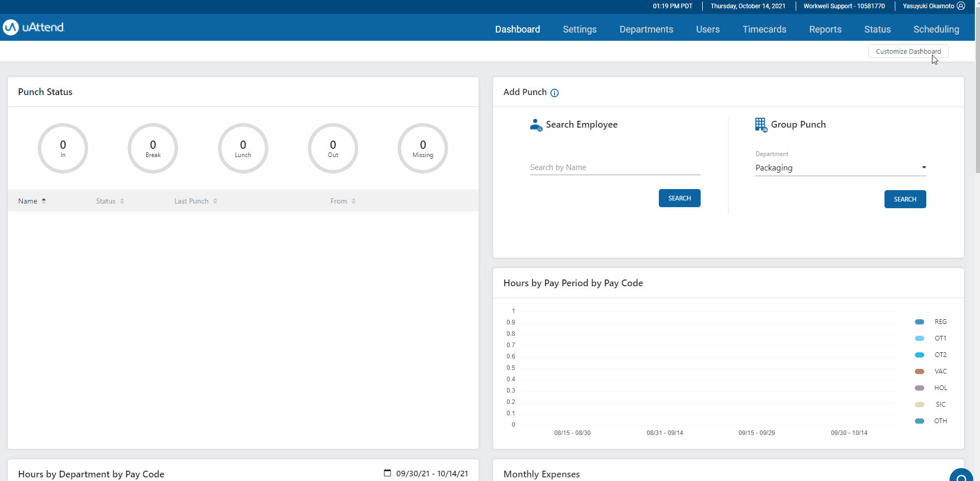Click the Search Employee person icon
Image resolution: width=980 pixels, height=481 pixels.
tap(536, 125)
